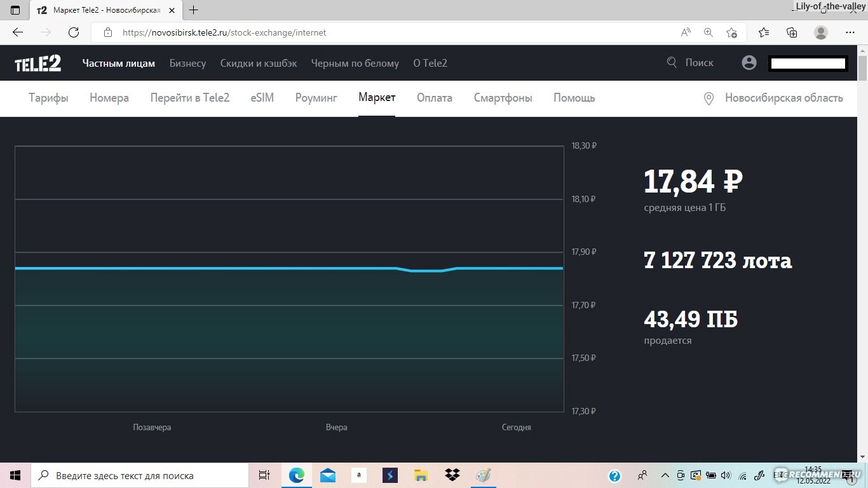
Task: Click the 17,30 ₽ axis value
Action: click(584, 411)
